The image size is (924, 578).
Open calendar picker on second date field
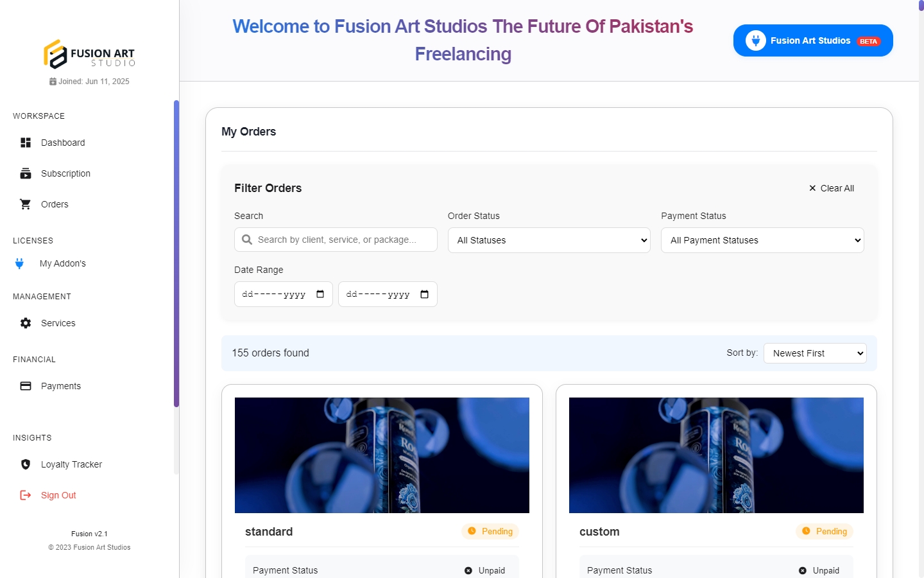coord(424,294)
